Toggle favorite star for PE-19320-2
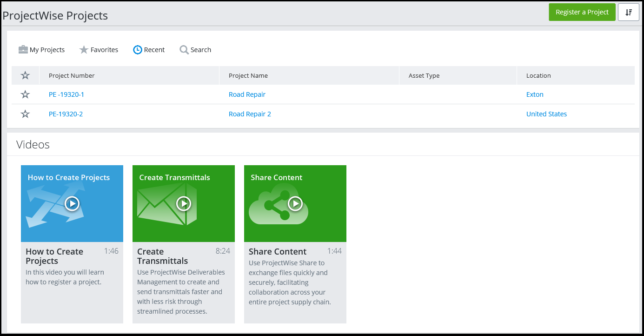This screenshot has height=336, width=644. 26,114
